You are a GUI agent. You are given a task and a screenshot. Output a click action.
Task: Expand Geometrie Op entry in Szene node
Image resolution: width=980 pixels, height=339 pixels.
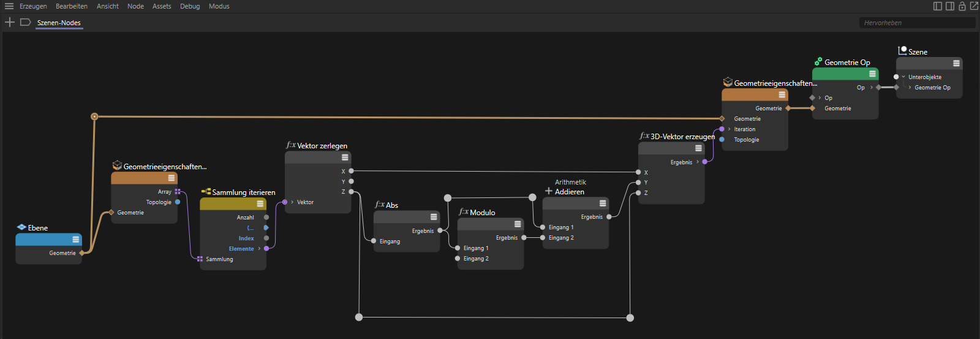910,88
